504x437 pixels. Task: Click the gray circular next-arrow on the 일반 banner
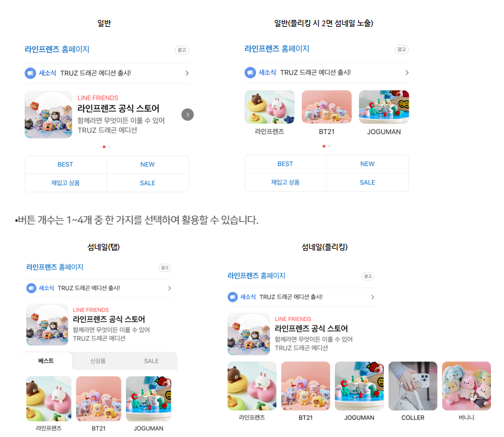[x=188, y=115]
